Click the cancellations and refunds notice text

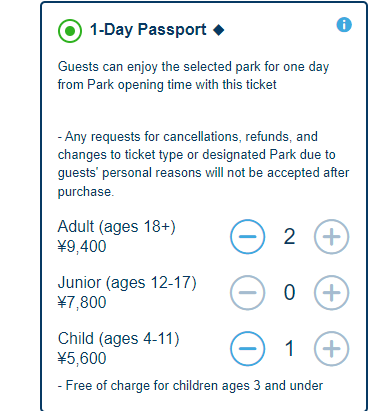click(203, 164)
